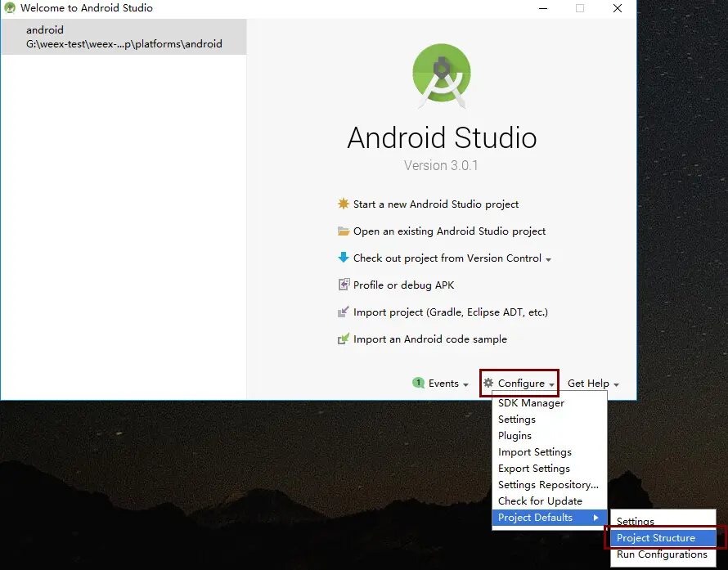Open the Get Help dropdown arrow

tap(616, 385)
